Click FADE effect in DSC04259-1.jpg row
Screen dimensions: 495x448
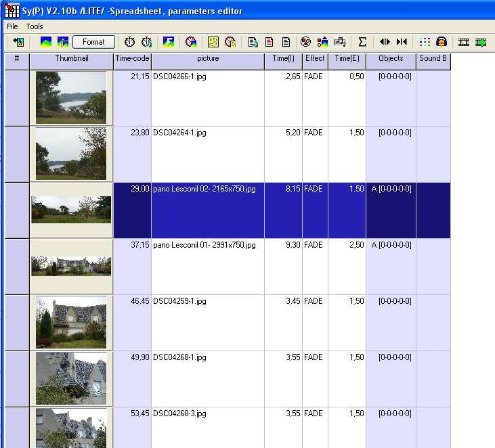313,301
